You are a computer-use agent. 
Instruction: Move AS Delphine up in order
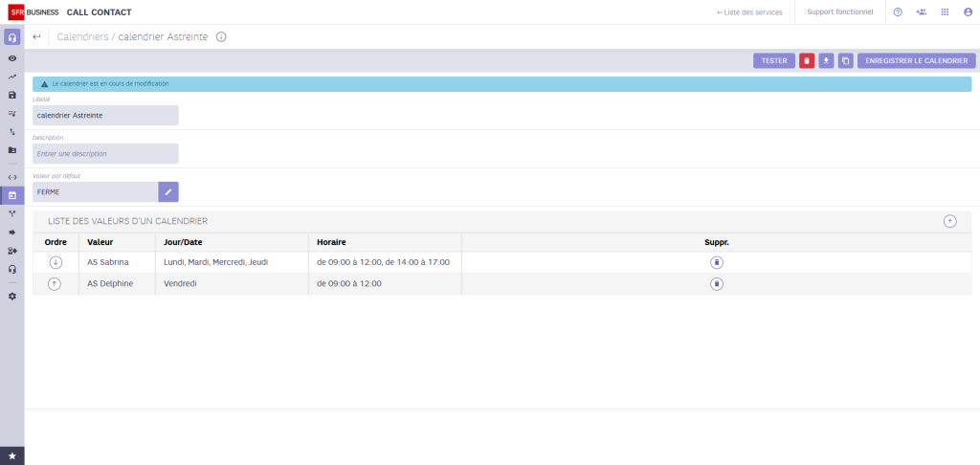click(x=56, y=284)
